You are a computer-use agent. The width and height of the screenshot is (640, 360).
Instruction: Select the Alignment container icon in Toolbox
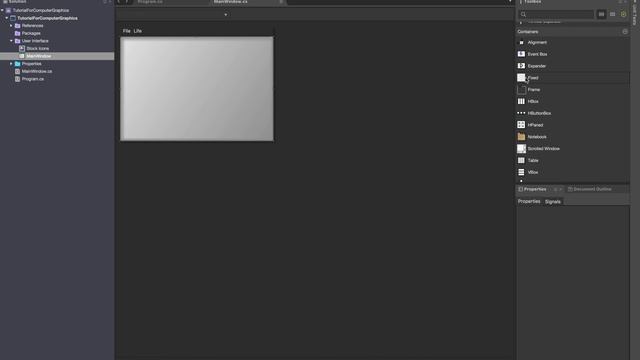coord(521,42)
